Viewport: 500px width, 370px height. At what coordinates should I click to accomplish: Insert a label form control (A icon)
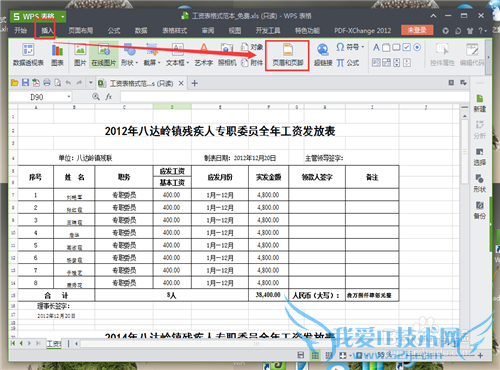coord(376,47)
